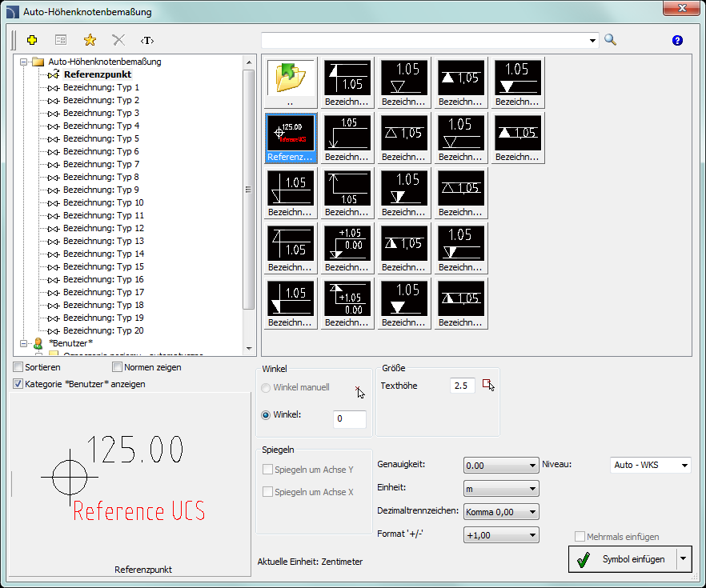Viewport: 706px width, 588px height.
Task: Toggle the Normen zeigen checkbox
Action: (118, 367)
